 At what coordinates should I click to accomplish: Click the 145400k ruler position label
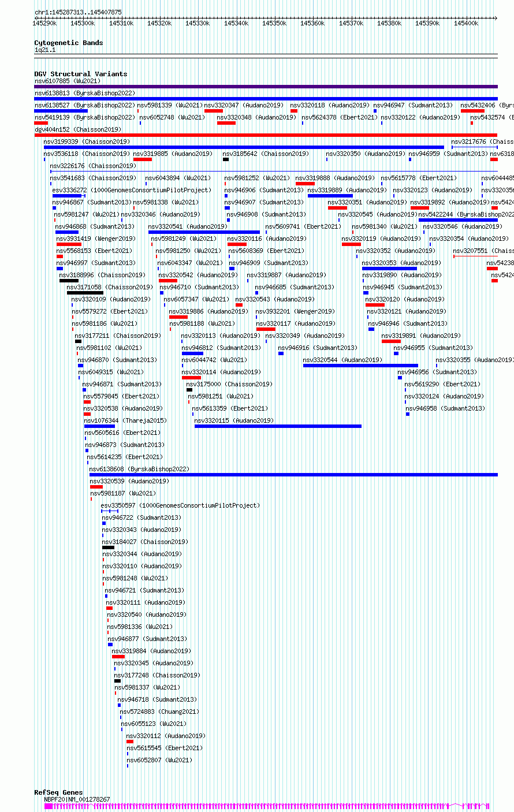[x=466, y=23]
